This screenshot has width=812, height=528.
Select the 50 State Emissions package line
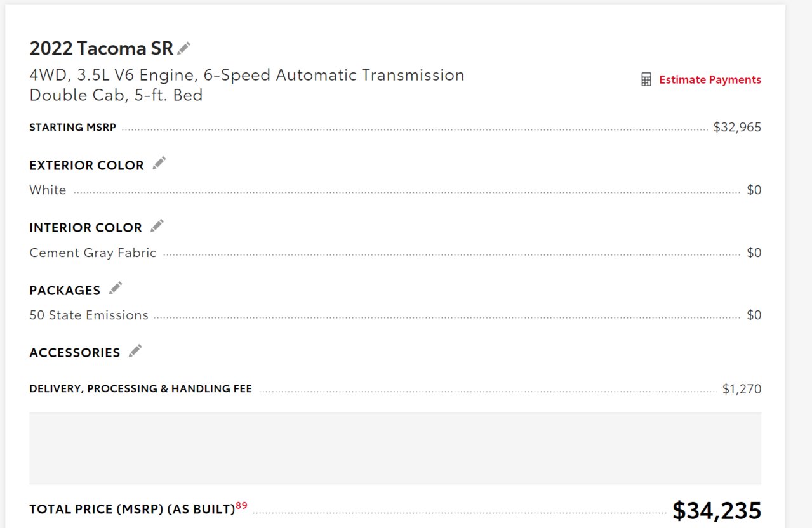89,315
